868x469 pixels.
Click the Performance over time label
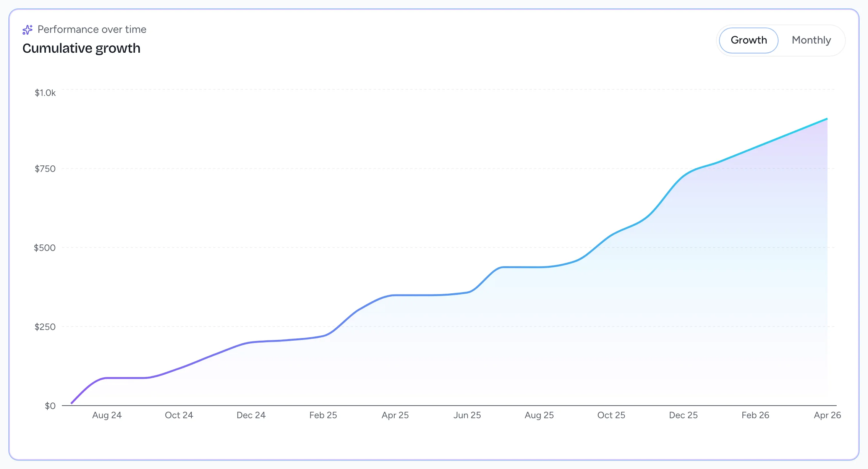[x=92, y=29]
